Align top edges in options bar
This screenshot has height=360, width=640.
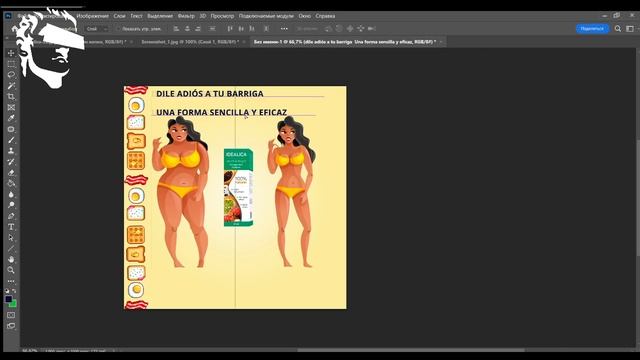pyautogui.click(x=230, y=29)
